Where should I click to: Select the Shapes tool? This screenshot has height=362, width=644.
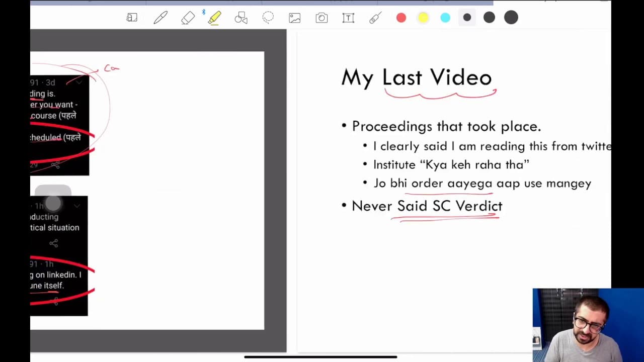coord(241,18)
